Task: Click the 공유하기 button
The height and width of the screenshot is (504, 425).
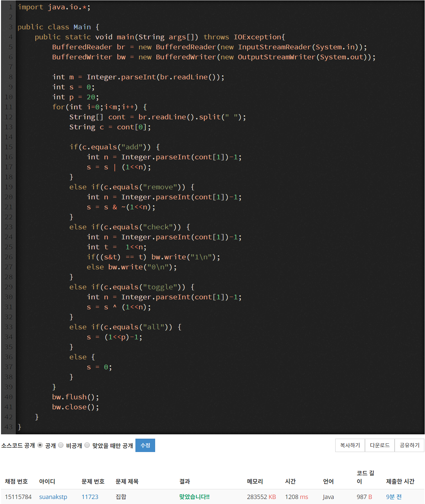Action: (409, 445)
